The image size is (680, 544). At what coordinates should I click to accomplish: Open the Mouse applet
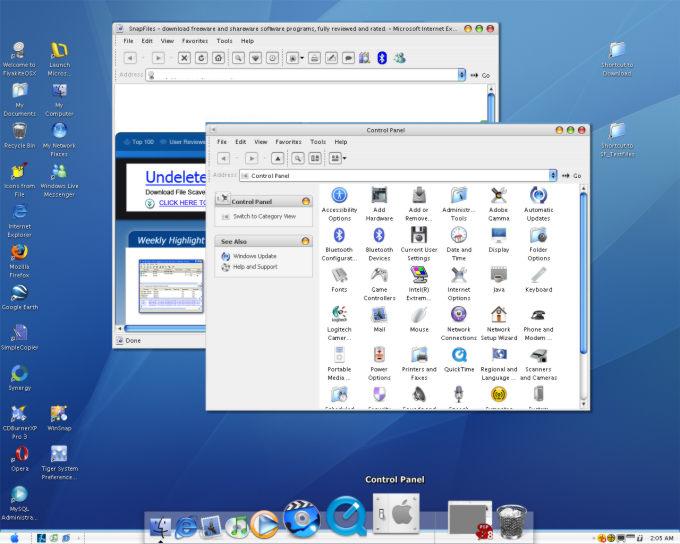(x=419, y=320)
